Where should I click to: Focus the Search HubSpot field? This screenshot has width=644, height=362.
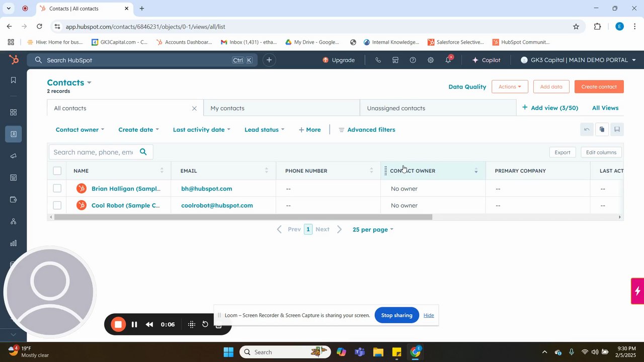point(142,60)
